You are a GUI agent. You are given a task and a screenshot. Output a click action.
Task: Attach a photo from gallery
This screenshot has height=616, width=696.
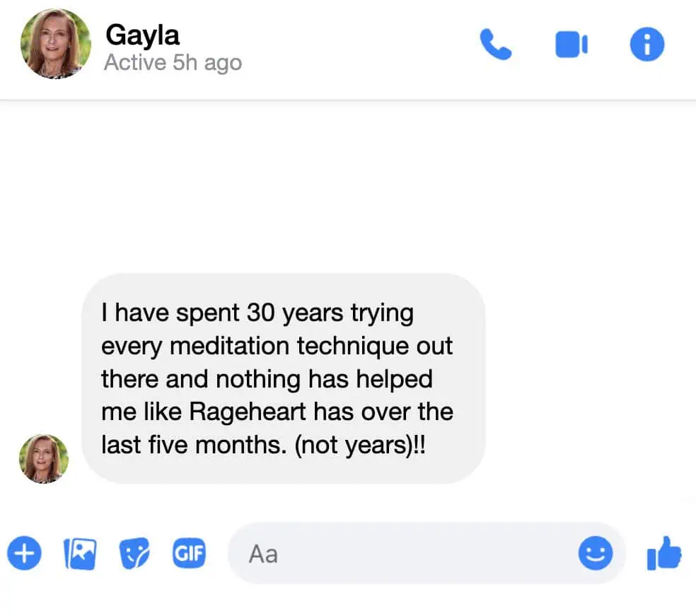[x=79, y=553]
